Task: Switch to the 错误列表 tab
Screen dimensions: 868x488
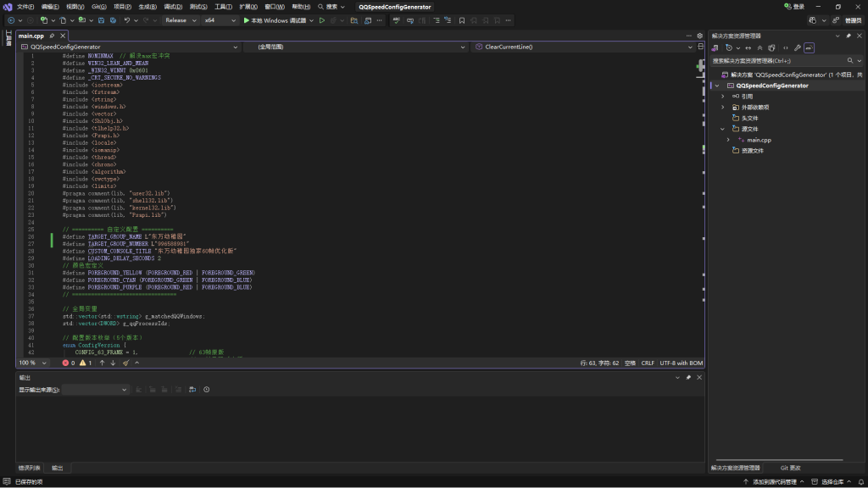Action: pyautogui.click(x=30, y=468)
